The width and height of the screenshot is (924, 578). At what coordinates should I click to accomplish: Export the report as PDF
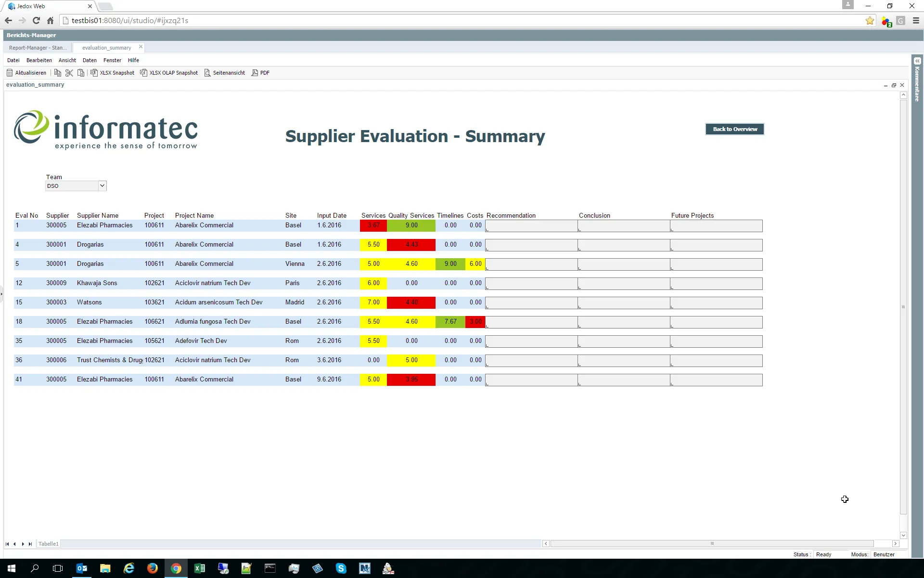[260, 73]
